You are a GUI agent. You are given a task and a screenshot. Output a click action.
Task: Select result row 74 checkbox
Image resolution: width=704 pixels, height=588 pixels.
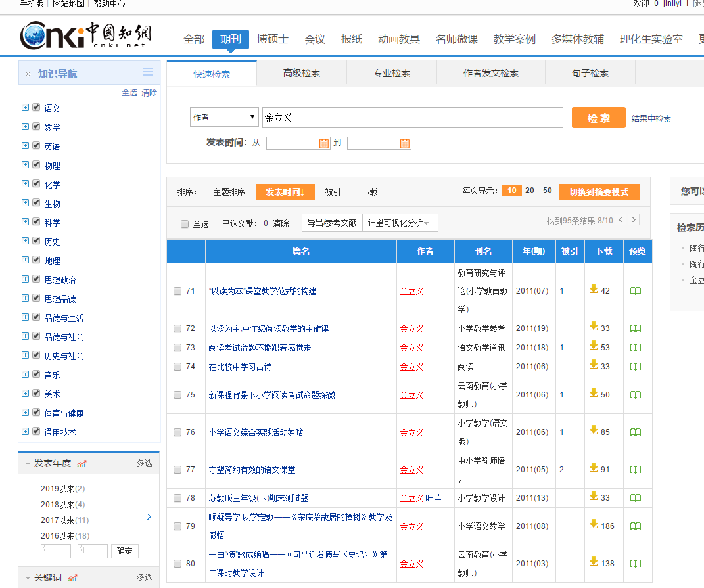[177, 367]
